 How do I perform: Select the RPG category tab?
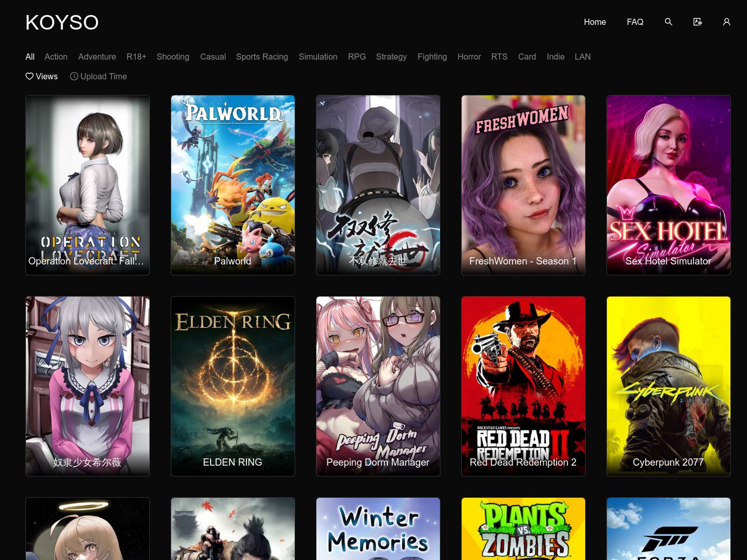pyautogui.click(x=357, y=57)
